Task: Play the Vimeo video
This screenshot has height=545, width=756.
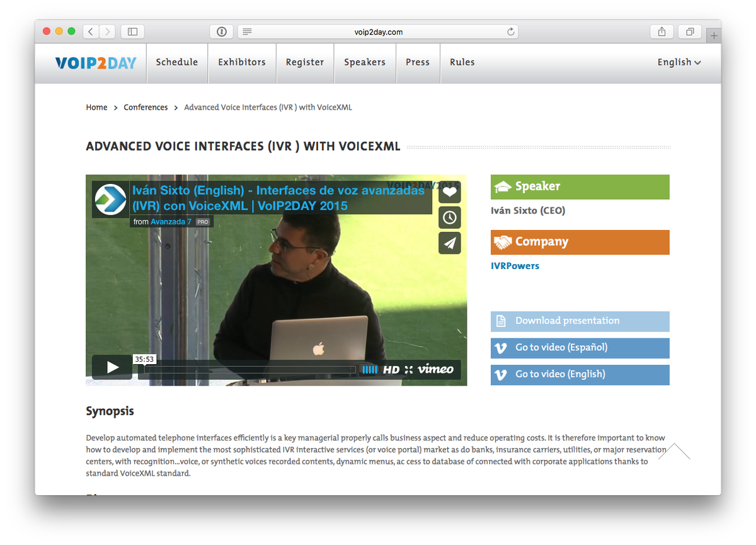Action: coord(112,367)
